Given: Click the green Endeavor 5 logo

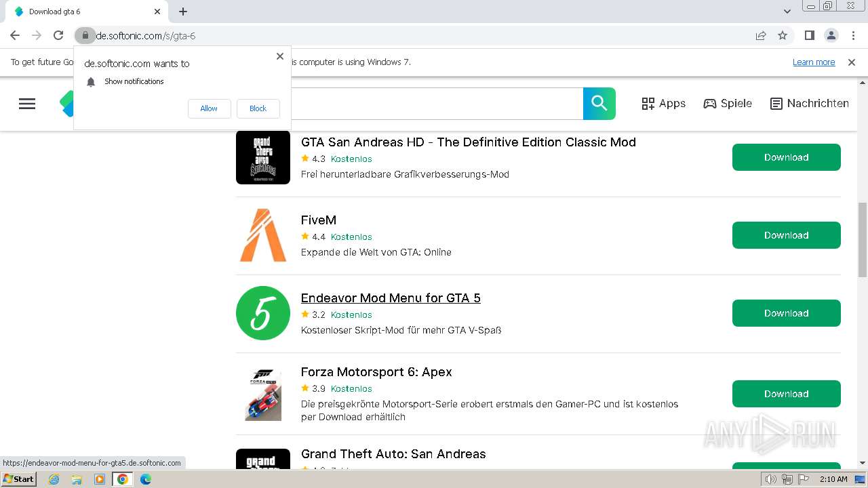Looking at the screenshot, I should [263, 313].
